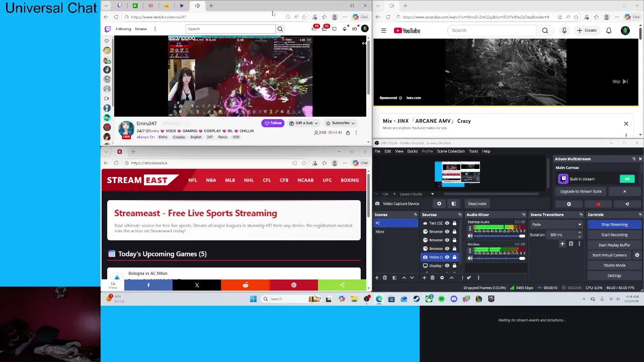Screen dimensions: 644x362
Task: Open Twitch home via purple logo
Action: tap(107, 29)
